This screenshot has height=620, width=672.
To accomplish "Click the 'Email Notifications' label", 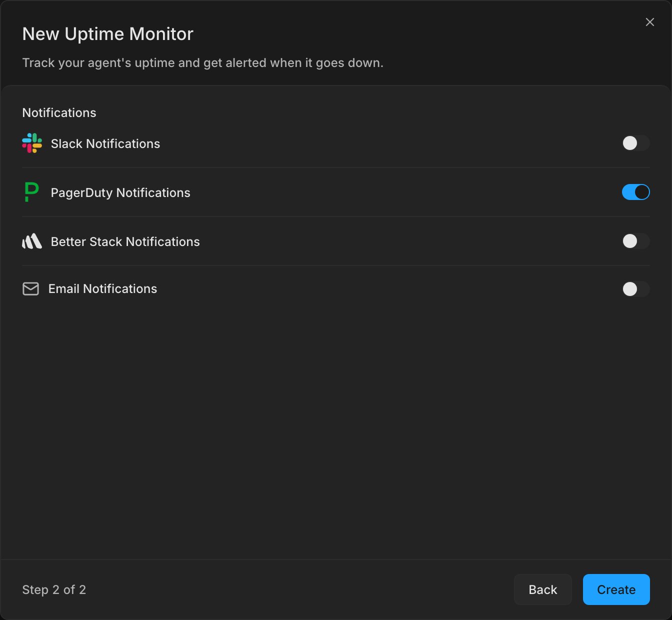I will [102, 288].
